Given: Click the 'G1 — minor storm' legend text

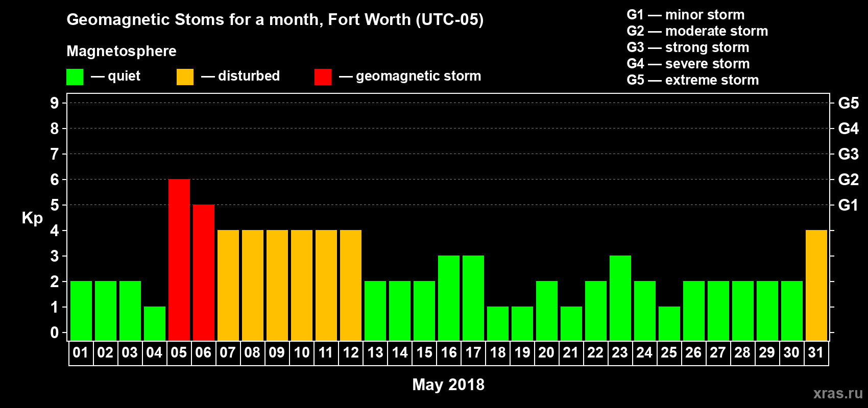Looking at the screenshot, I should coord(686,15).
